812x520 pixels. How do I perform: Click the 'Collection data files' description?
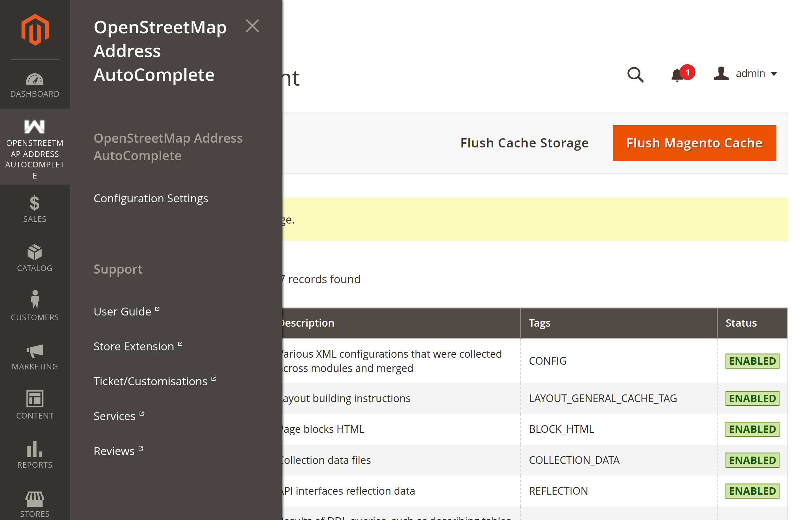coord(326,460)
